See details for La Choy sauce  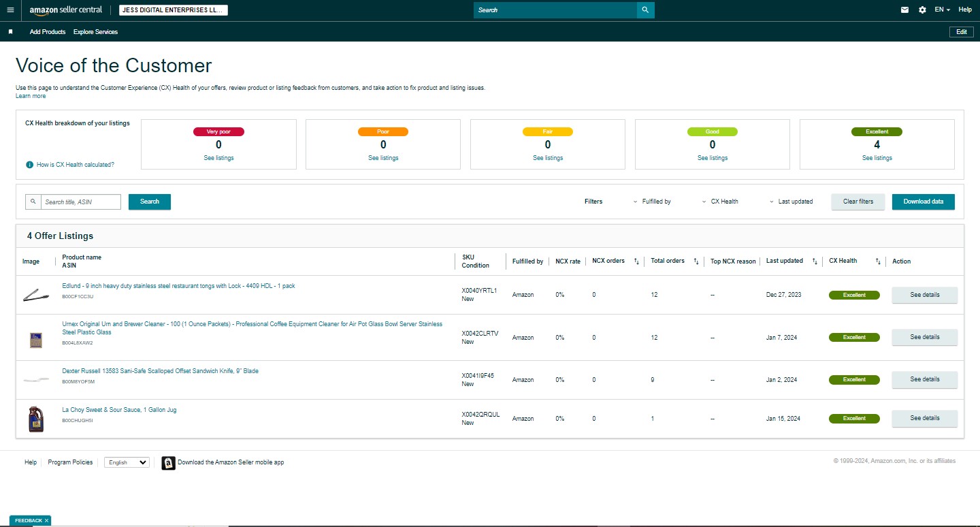coord(925,418)
